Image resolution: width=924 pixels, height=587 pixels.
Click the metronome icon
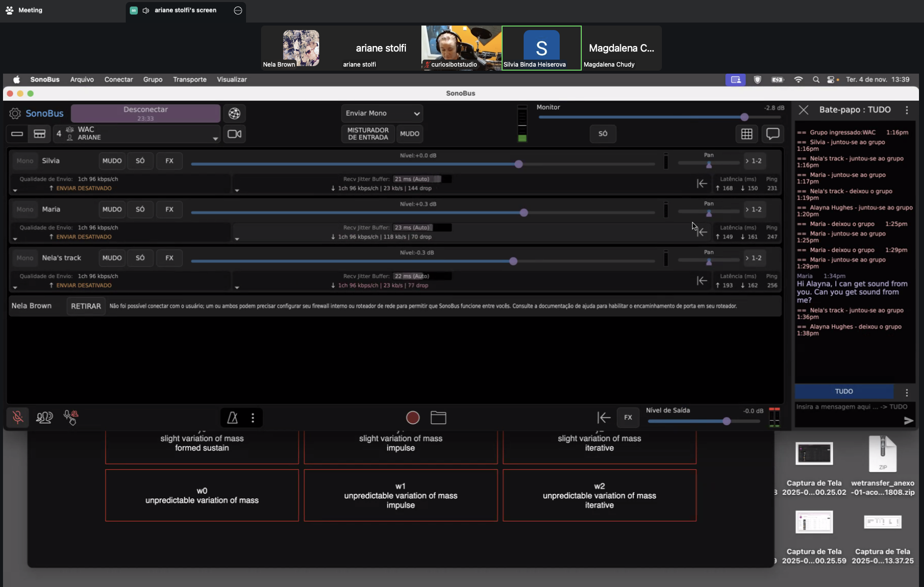233,418
